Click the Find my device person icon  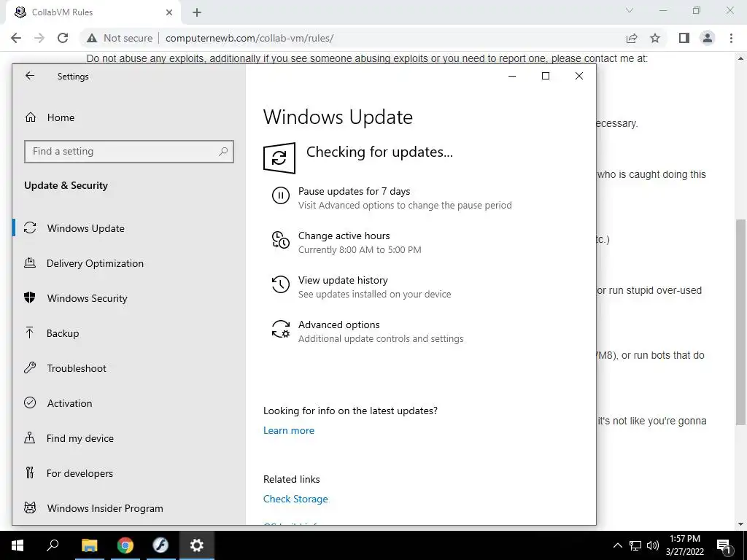(x=29, y=437)
